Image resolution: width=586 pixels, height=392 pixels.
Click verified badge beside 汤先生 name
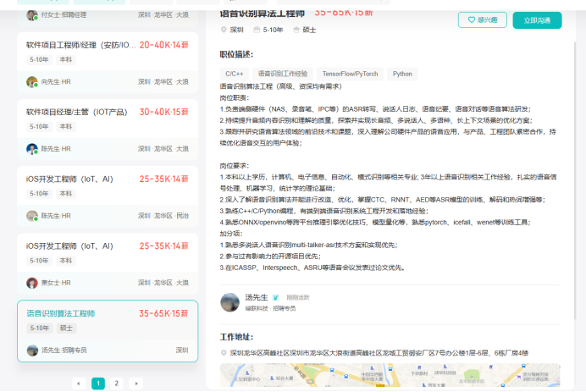[x=277, y=298]
